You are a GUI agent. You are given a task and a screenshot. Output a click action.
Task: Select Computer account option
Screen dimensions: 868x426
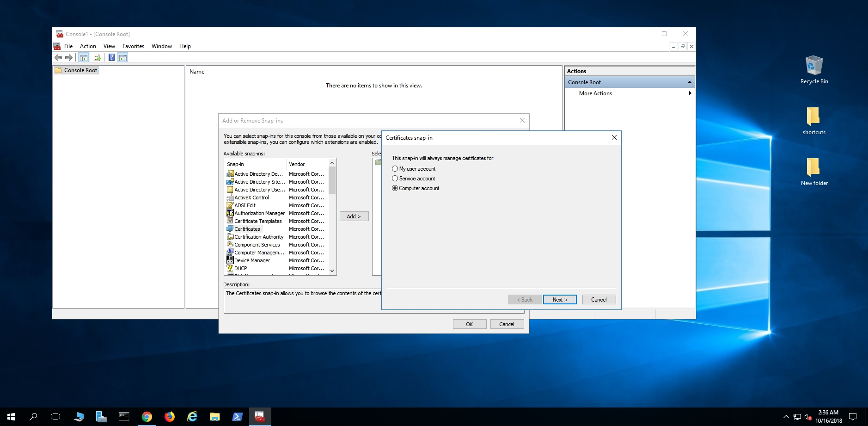416,188
